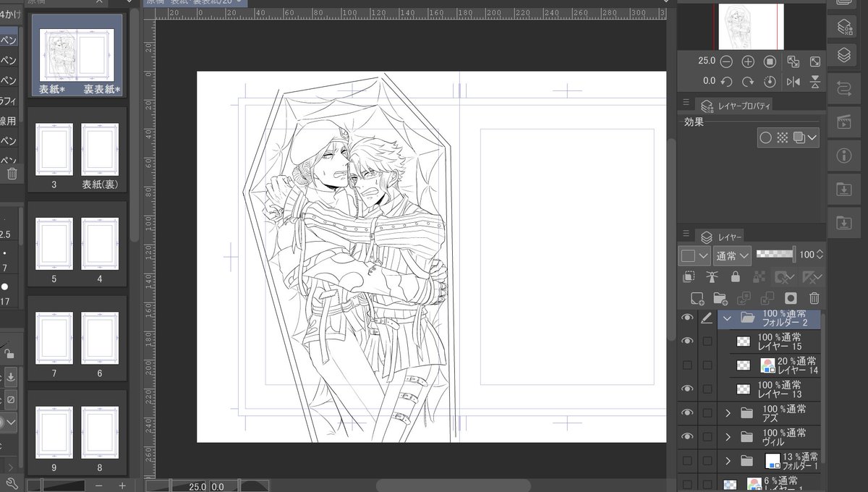Flip canvas vertically in the navigator
The width and height of the screenshot is (868, 492).
pyautogui.click(x=815, y=81)
